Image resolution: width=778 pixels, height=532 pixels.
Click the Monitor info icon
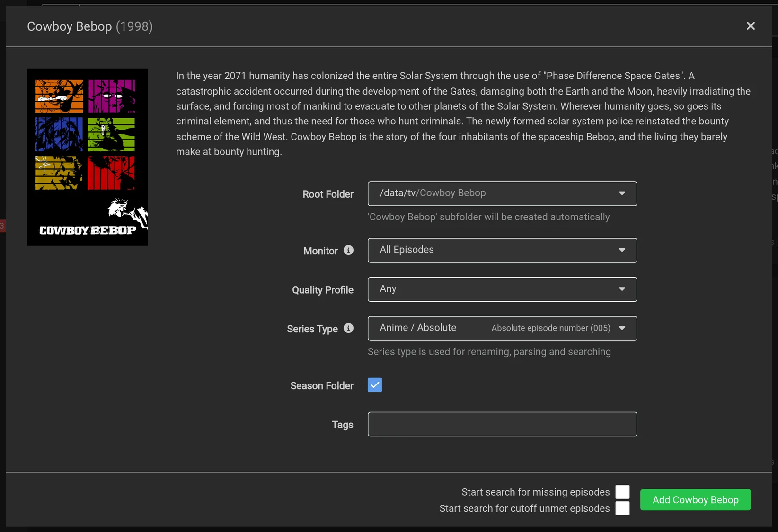[348, 250]
